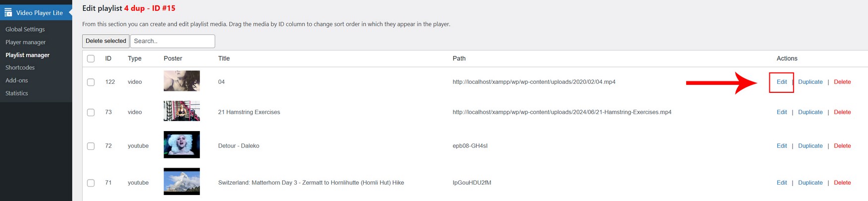Check the box for media ID 122
Image resolution: width=868 pixels, height=201 pixels.
point(91,82)
